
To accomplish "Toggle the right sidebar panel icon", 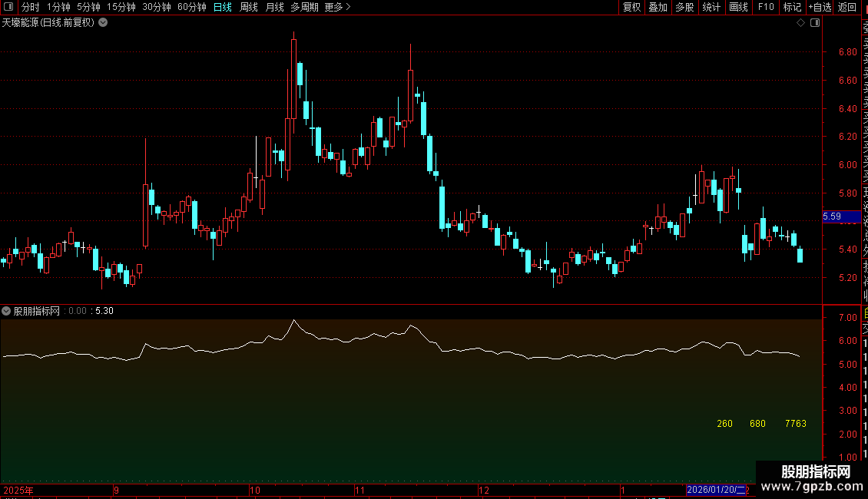I will (815, 23).
